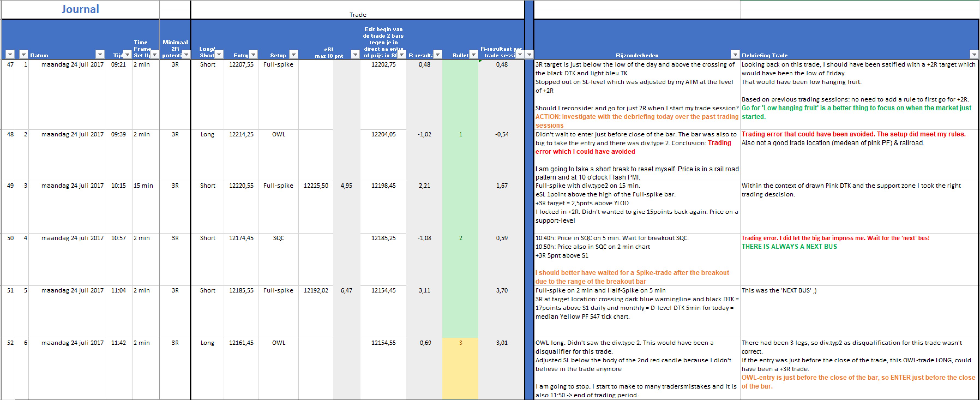This screenshot has width=980, height=400.
Task: Open the Exit begin van de trade filter dropdown
Action: pos(401,54)
